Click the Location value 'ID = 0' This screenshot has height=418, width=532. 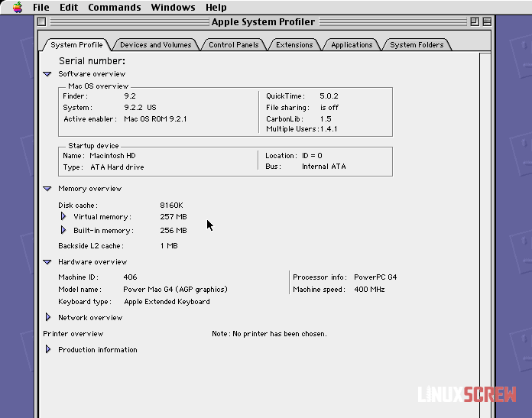click(312, 156)
